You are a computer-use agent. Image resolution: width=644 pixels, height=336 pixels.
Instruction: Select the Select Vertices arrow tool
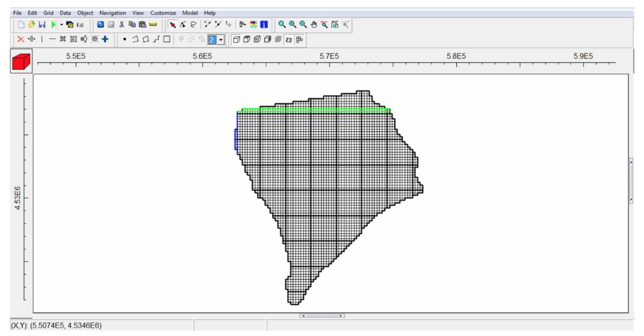pyautogui.click(x=183, y=24)
